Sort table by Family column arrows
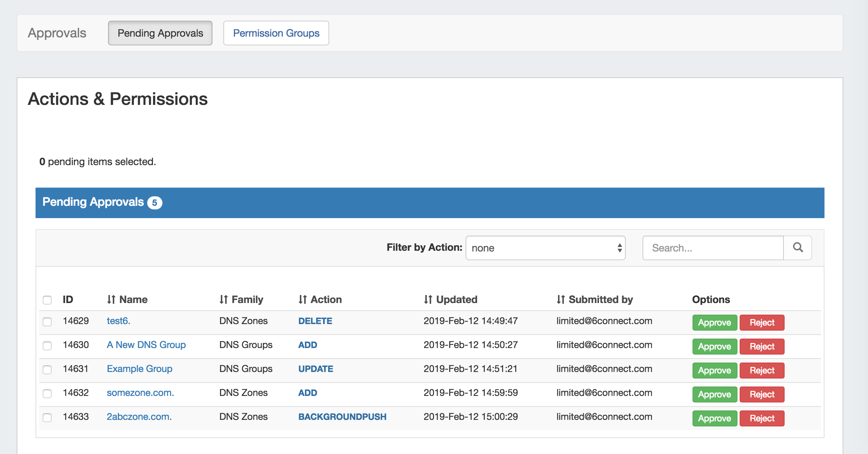The image size is (868, 454). click(223, 299)
